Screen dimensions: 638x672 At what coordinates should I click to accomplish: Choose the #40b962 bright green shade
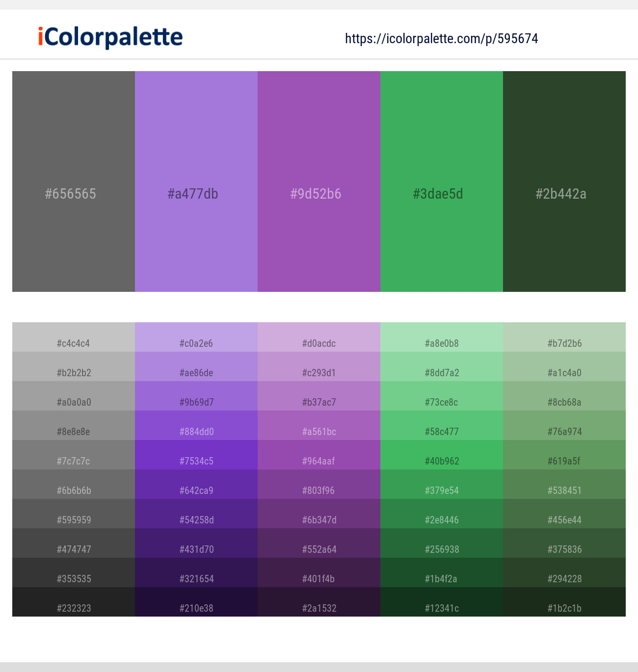point(442,455)
